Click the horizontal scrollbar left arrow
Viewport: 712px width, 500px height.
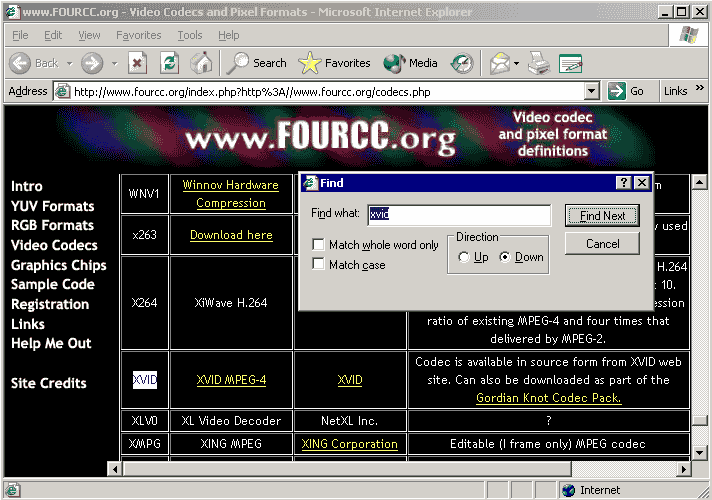[x=115, y=469]
